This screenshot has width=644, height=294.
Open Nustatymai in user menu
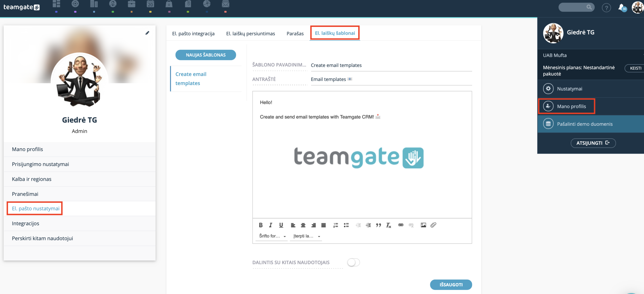coord(591,89)
